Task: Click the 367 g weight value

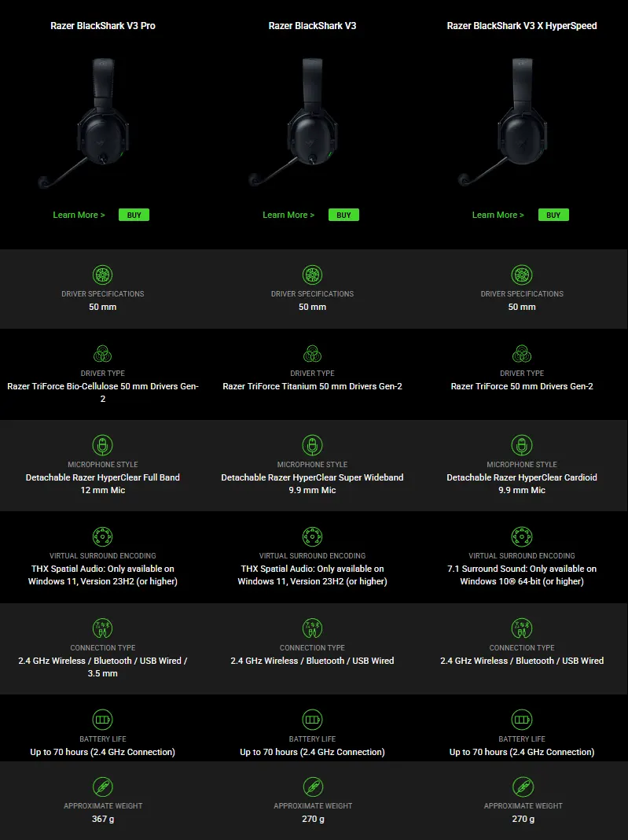Action: pyautogui.click(x=103, y=819)
